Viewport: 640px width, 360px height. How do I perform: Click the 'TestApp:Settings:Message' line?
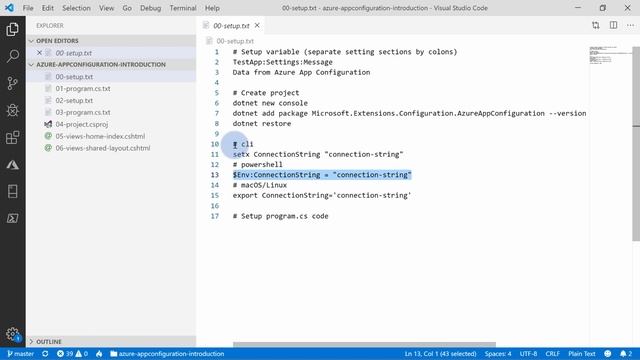[282, 62]
